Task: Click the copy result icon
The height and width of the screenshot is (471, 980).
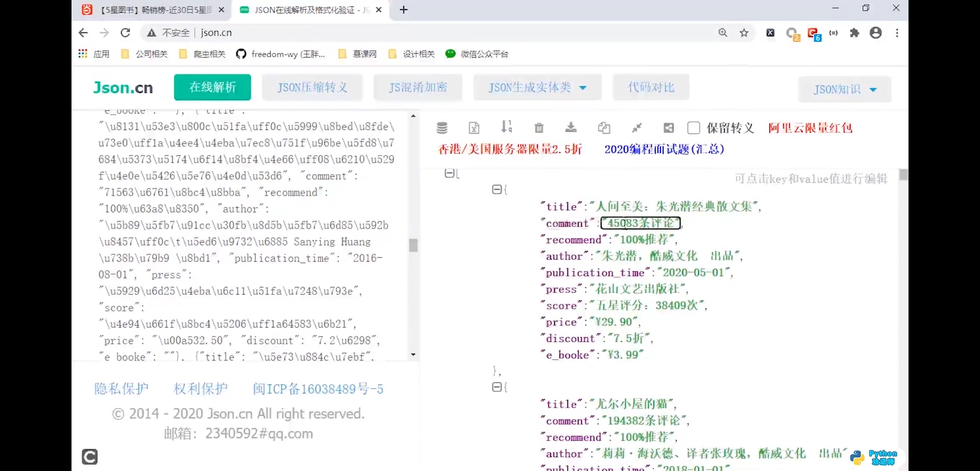Action: coord(604,128)
